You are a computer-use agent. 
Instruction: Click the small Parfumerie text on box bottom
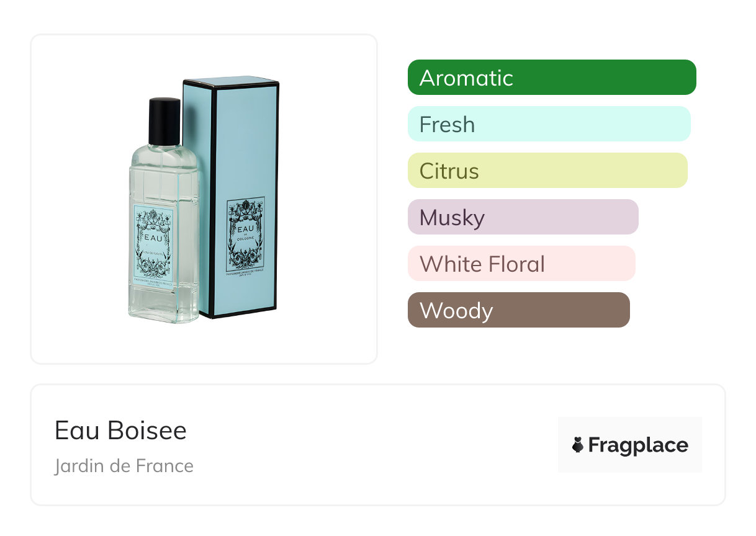tap(245, 272)
